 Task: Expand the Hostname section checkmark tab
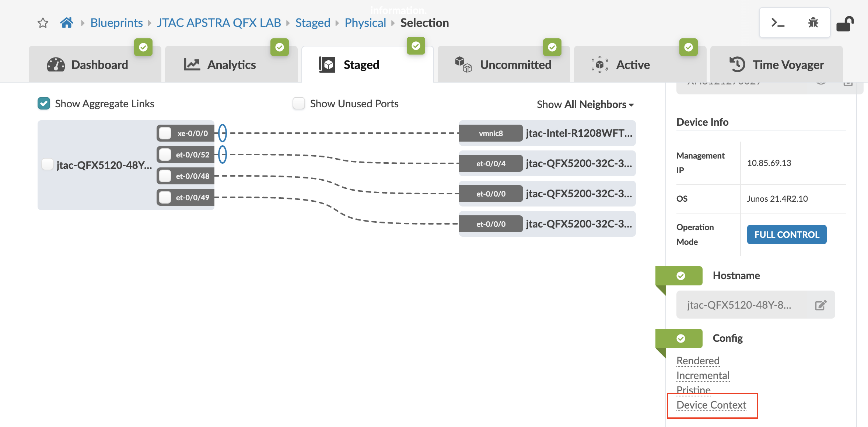tap(681, 276)
